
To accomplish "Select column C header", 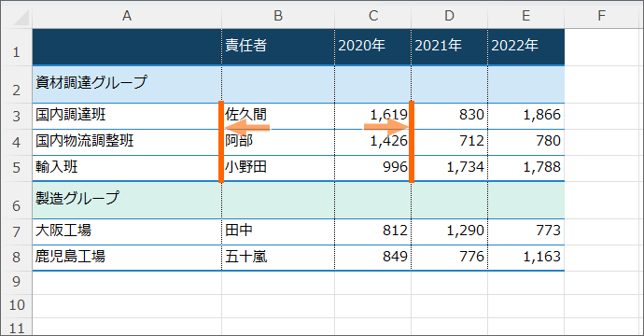I will click(373, 16).
